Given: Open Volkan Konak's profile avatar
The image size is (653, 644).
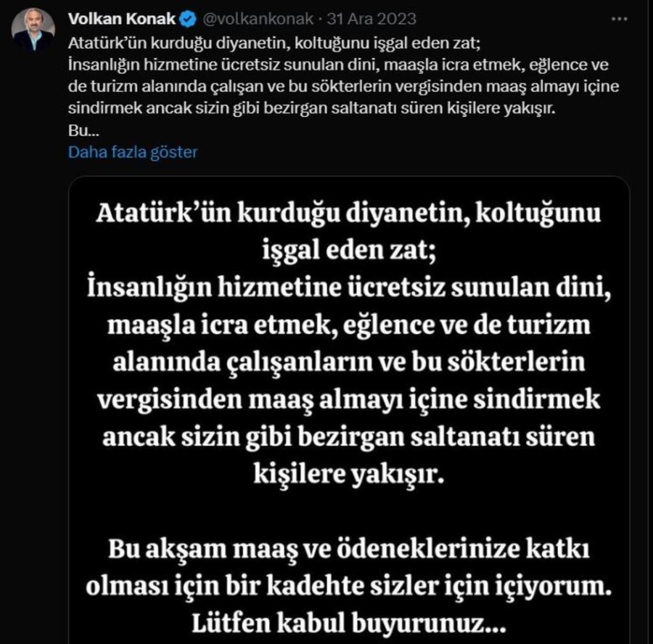Looking at the screenshot, I should tap(33, 30).
